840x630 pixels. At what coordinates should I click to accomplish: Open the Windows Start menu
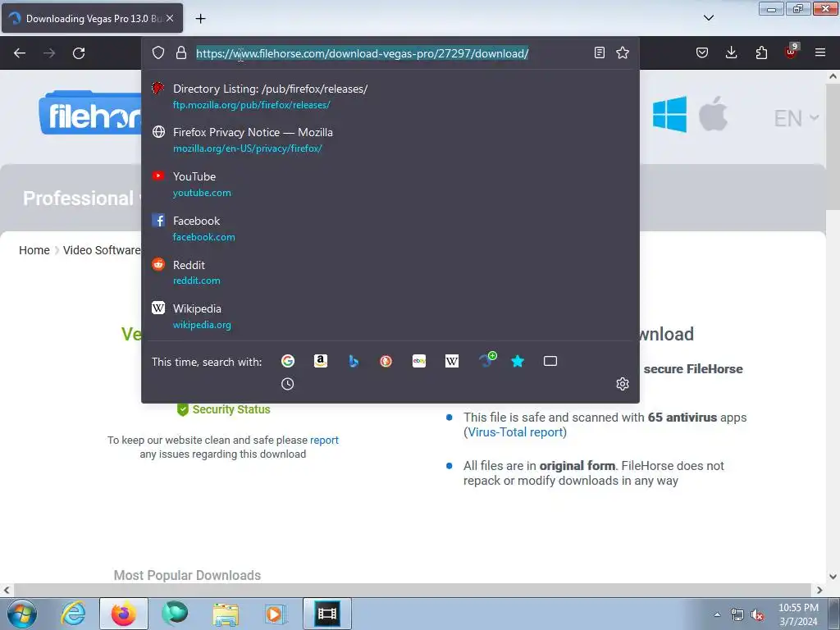[x=22, y=614]
